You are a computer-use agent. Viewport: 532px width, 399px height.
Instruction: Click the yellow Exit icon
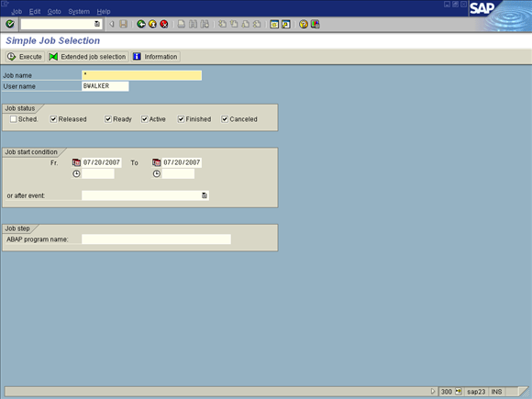pos(152,24)
